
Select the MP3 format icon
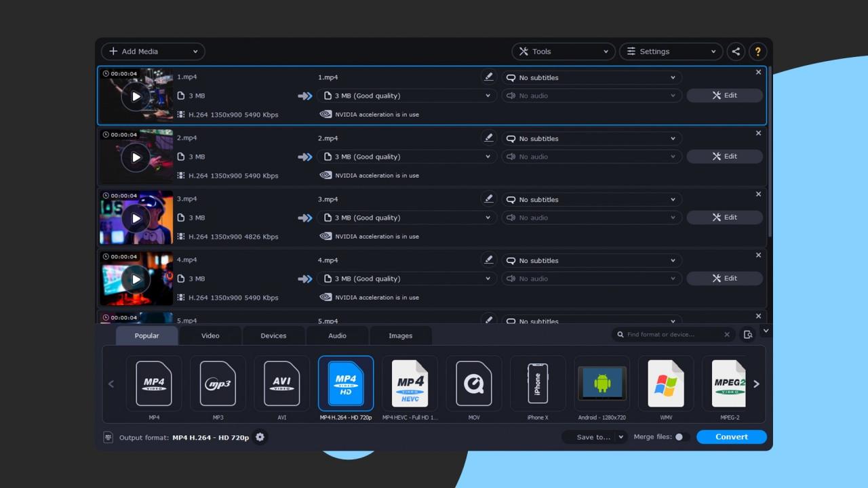coord(218,384)
